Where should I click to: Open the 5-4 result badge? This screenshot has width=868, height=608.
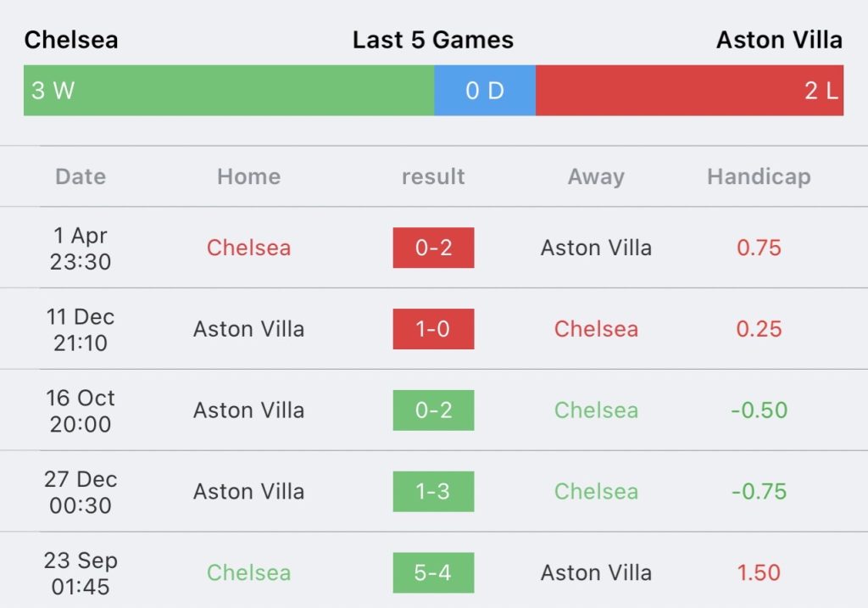433,573
